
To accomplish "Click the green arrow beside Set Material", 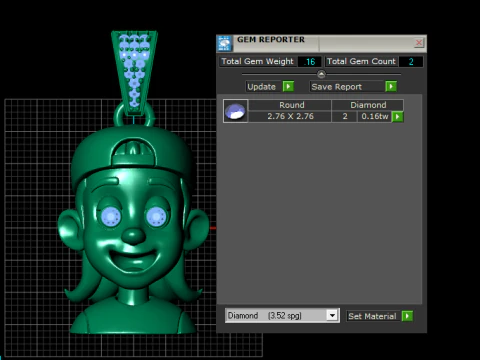I will (407, 316).
